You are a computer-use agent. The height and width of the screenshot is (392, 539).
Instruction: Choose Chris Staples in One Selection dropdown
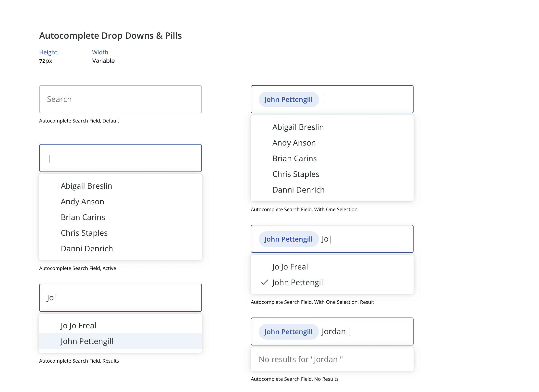tap(296, 174)
